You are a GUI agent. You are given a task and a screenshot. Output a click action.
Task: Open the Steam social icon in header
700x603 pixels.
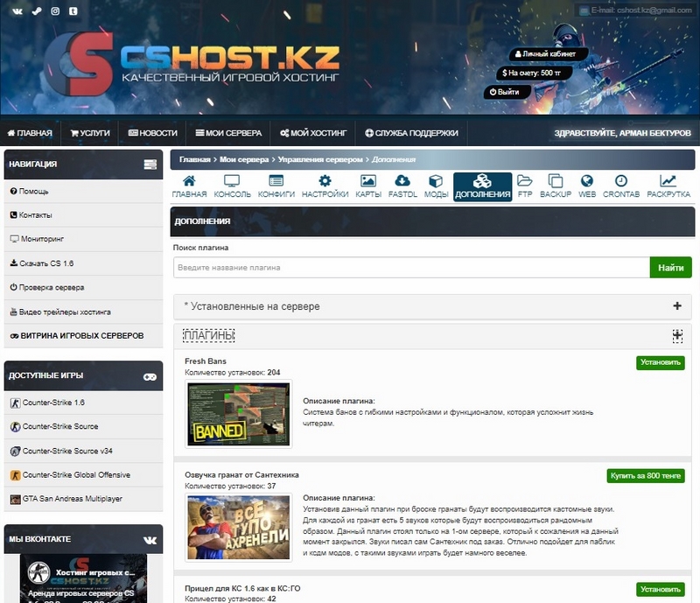(x=37, y=11)
